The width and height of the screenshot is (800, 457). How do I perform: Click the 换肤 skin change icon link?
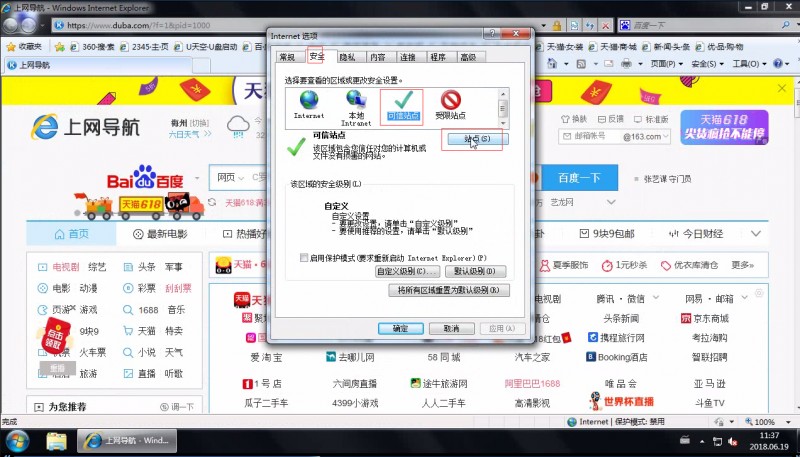574,119
